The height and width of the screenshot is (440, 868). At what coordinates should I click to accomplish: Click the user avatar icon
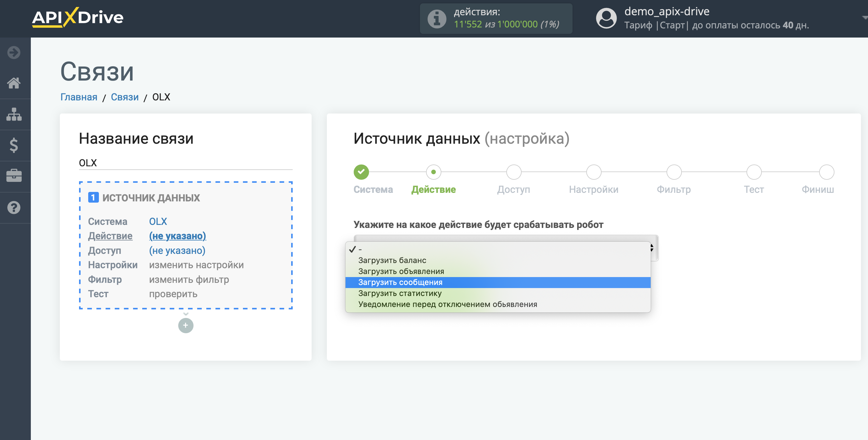click(606, 19)
